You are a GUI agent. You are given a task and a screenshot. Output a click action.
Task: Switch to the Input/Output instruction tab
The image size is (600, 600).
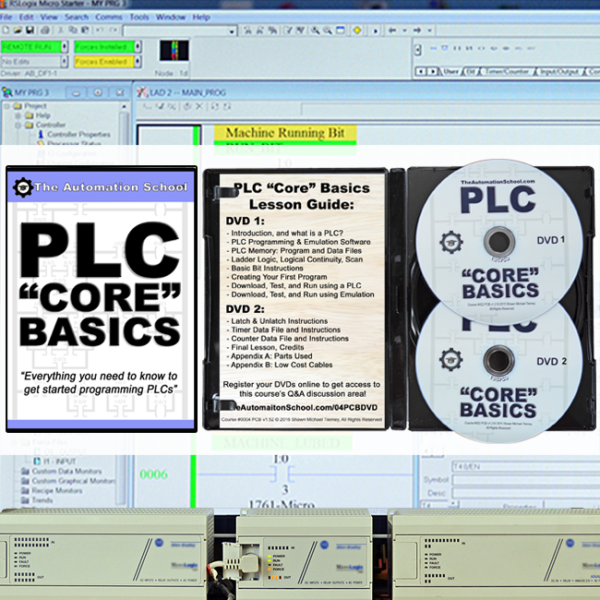559,72
